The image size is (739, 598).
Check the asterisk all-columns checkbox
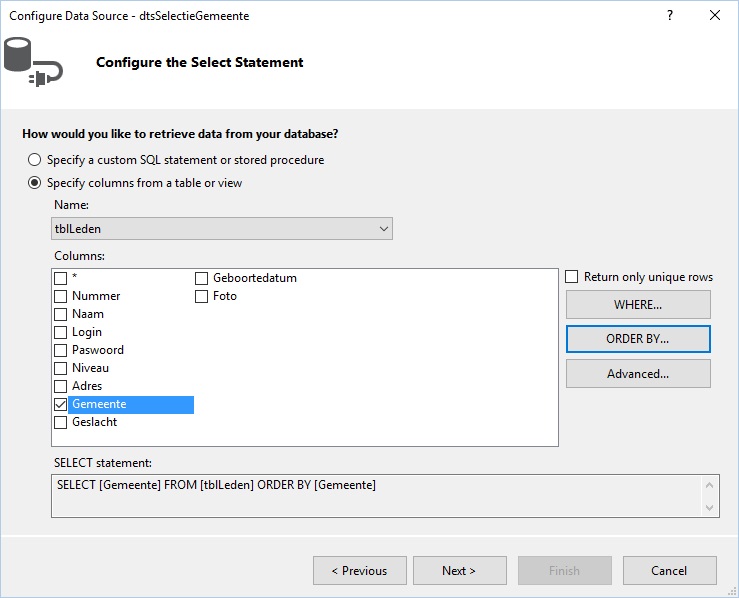point(61,278)
